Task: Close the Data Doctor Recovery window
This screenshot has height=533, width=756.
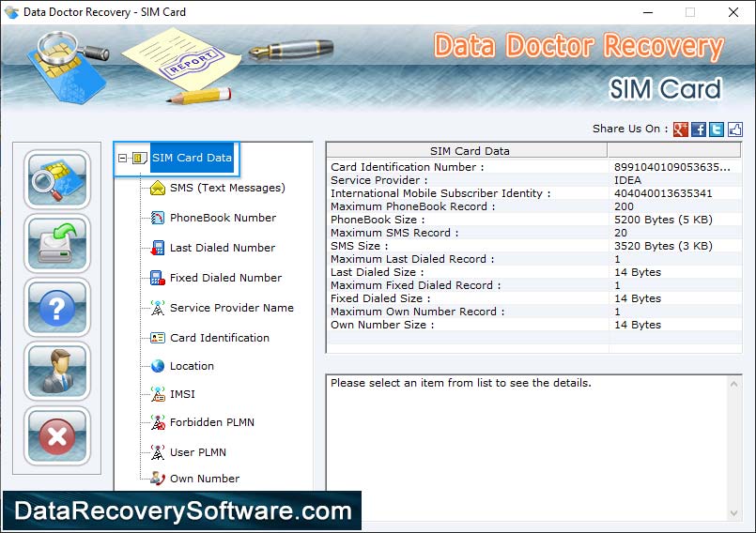Action: pyautogui.click(x=733, y=12)
